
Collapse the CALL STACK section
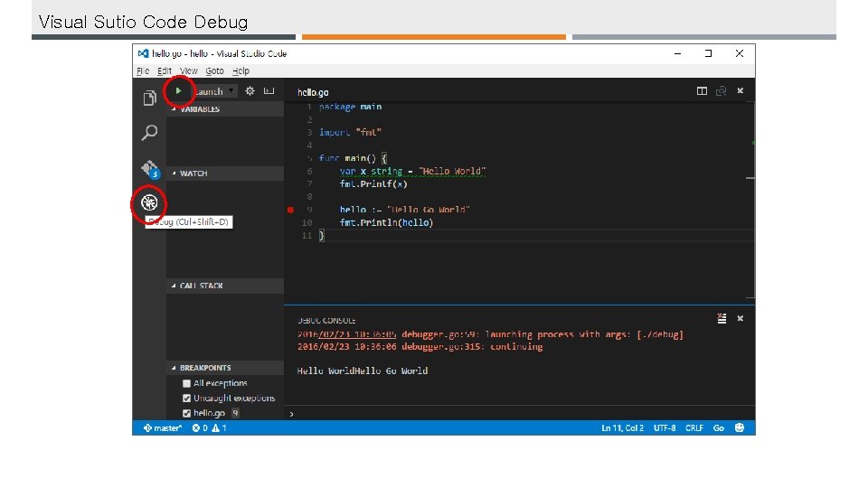pos(225,286)
